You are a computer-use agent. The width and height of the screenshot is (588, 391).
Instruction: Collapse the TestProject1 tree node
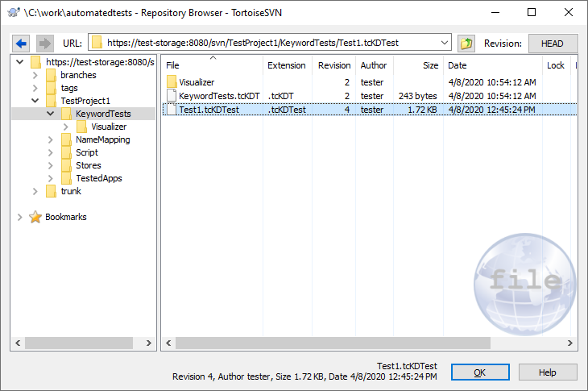[x=35, y=101]
